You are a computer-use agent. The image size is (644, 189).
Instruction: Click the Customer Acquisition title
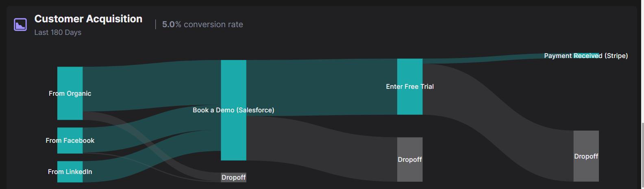point(88,19)
